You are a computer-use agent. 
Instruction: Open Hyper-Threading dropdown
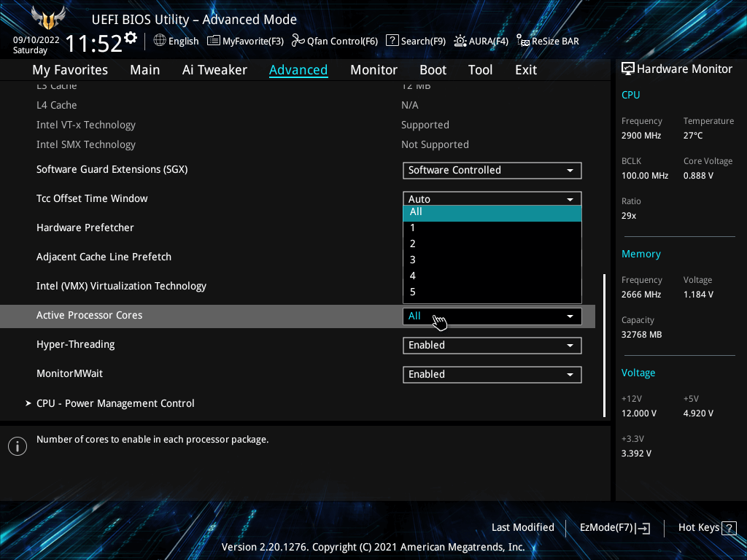492,345
